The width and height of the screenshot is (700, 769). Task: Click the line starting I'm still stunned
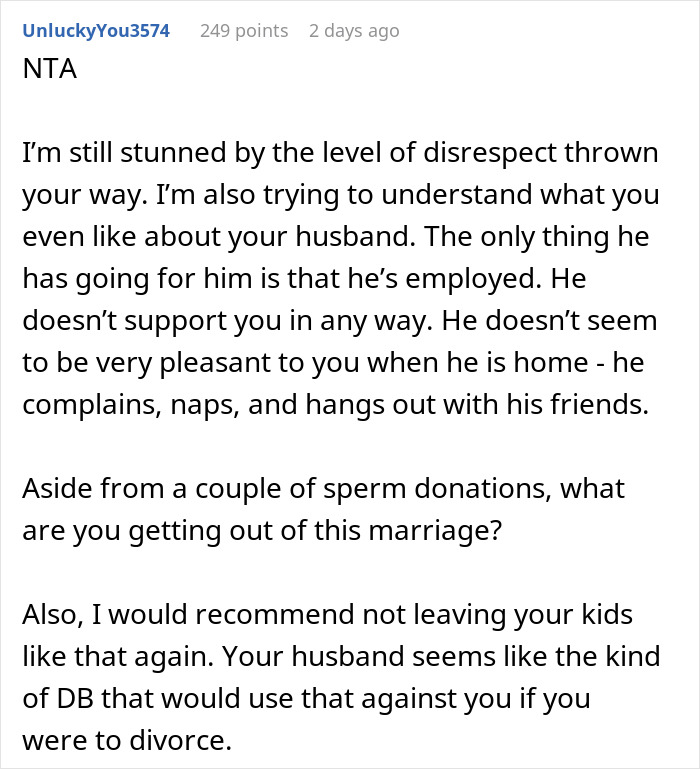pos(340,153)
